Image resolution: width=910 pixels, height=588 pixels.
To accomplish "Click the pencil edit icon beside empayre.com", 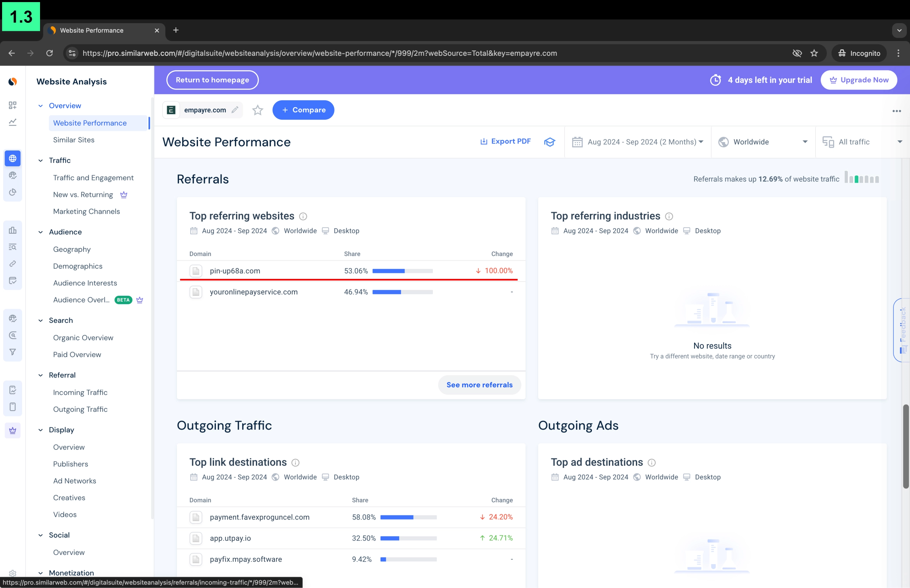I will [x=235, y=110].
